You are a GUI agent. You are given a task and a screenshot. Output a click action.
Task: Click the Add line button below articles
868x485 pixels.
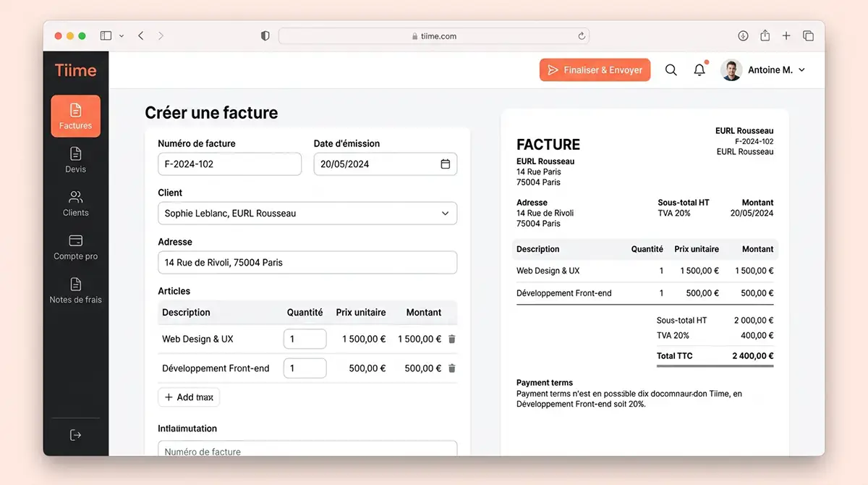[188, 397]
